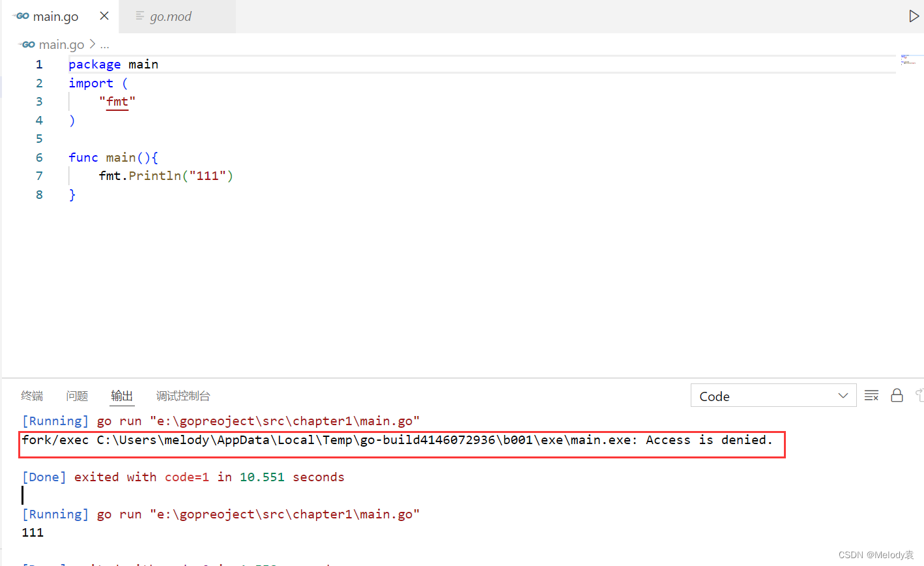Click the Access is denied error line
The height and width of the screenshot is (566, 924).
click(397, 440)
